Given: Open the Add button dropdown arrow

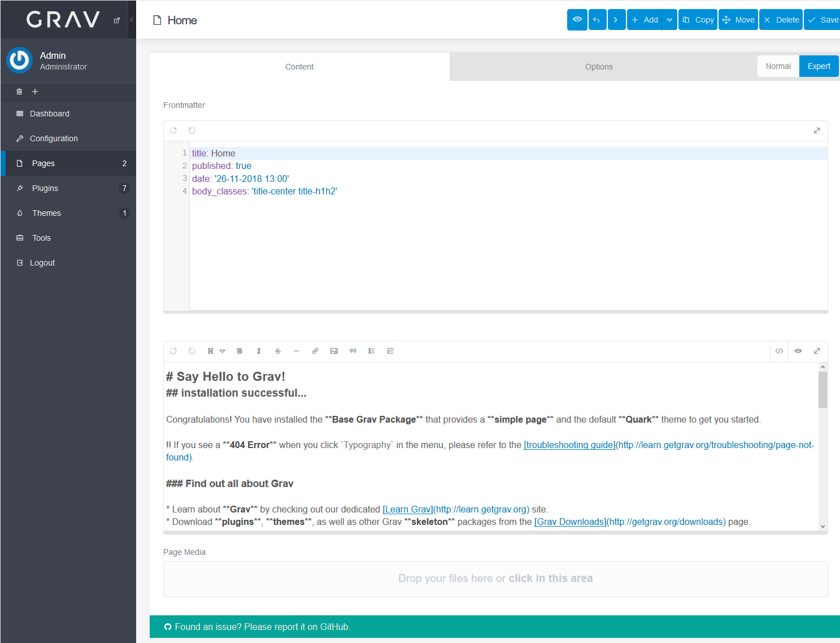Looking at the screenshot, I should tap(669, 20).
